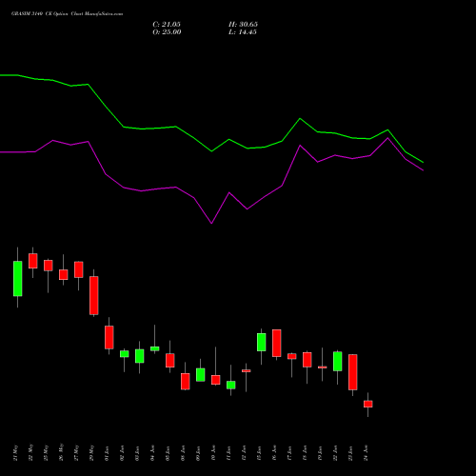Click the red candle above 22 May
This screenshot has height=476, width=476.
[x=33, y=261]
